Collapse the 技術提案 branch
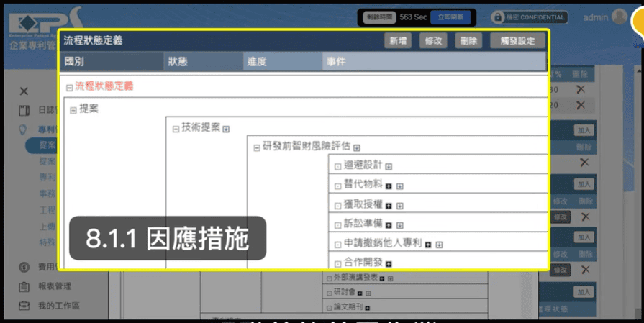The width and height of the screenshot is (644, 323). [x=176, y=129]
